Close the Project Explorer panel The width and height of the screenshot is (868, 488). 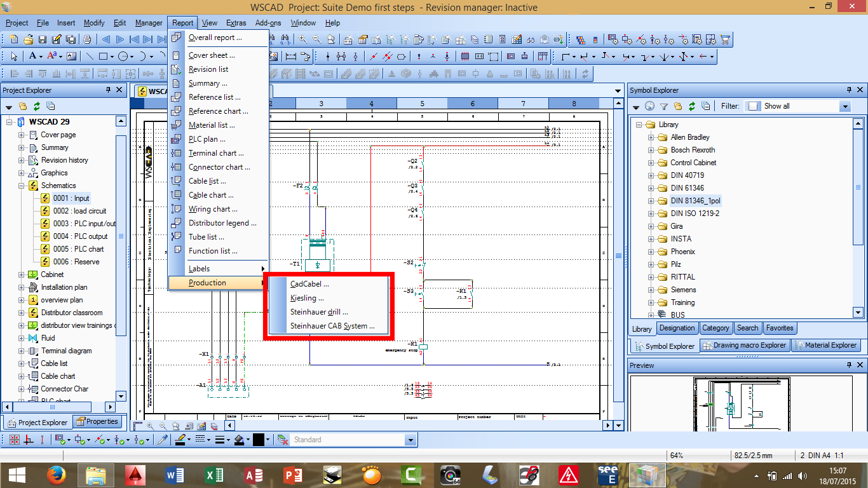tap(119, 90)
